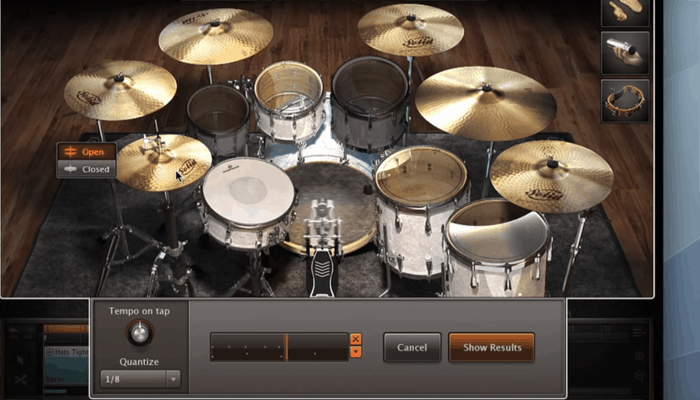Image resolution: width=700 pixels, height=400 pixels.
Task: Select the dimmed scissors cut tool
Action: [x=21, y=380]
